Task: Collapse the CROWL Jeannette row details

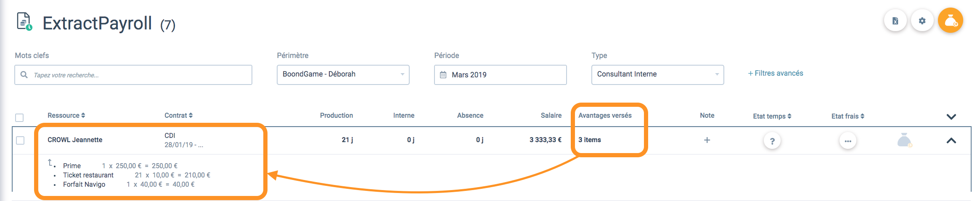Action: click(951, 141)
